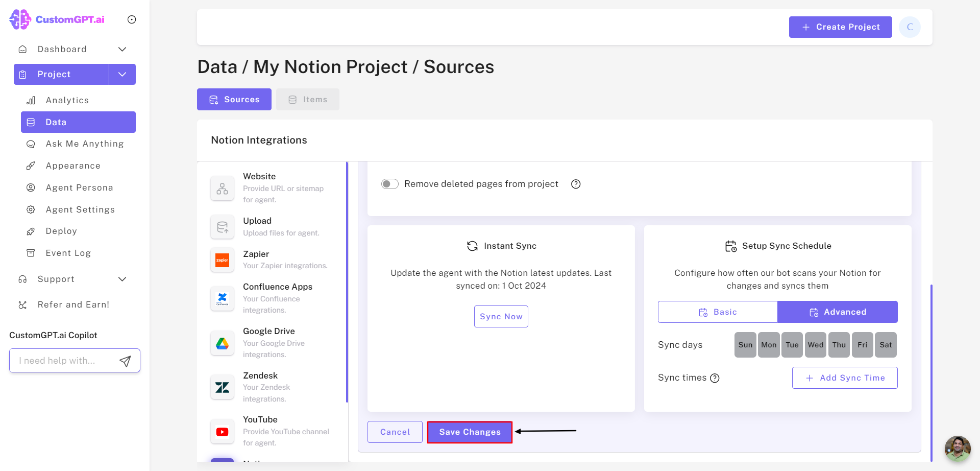
Task: Switch to the Sources tab
Action: tap(234, 100)
